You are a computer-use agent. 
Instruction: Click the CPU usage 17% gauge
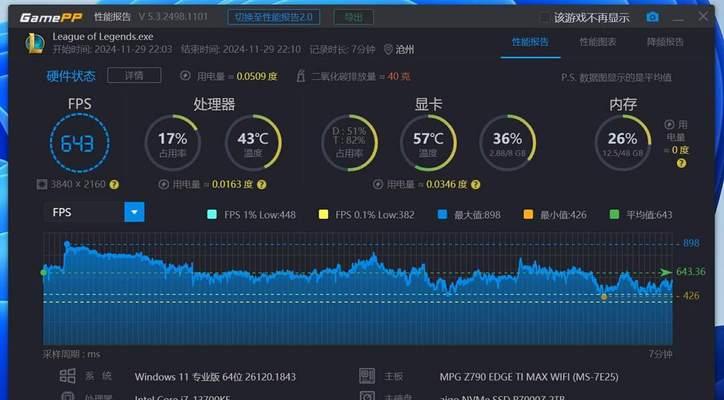pyautogui.click(x=173, y=143)
